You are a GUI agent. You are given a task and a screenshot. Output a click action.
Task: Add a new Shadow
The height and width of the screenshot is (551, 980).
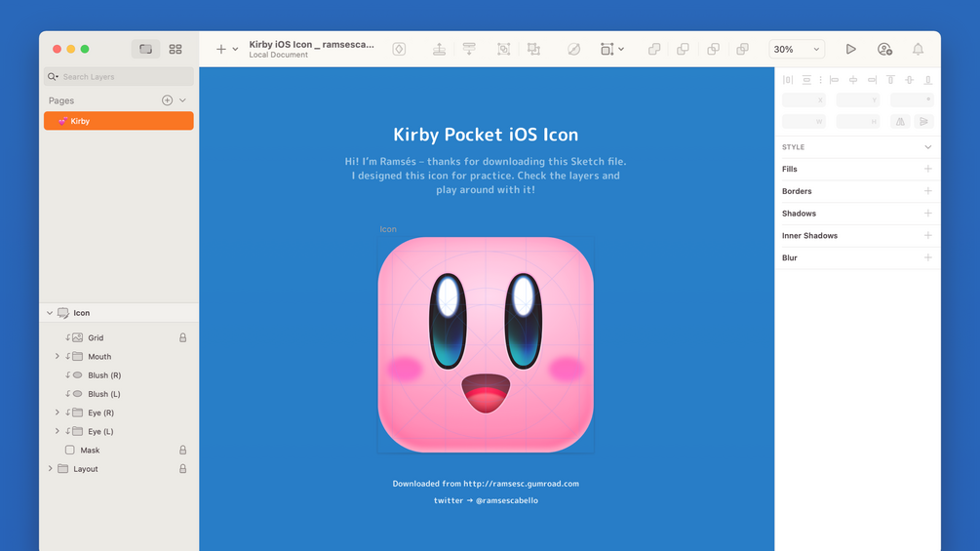928,213
